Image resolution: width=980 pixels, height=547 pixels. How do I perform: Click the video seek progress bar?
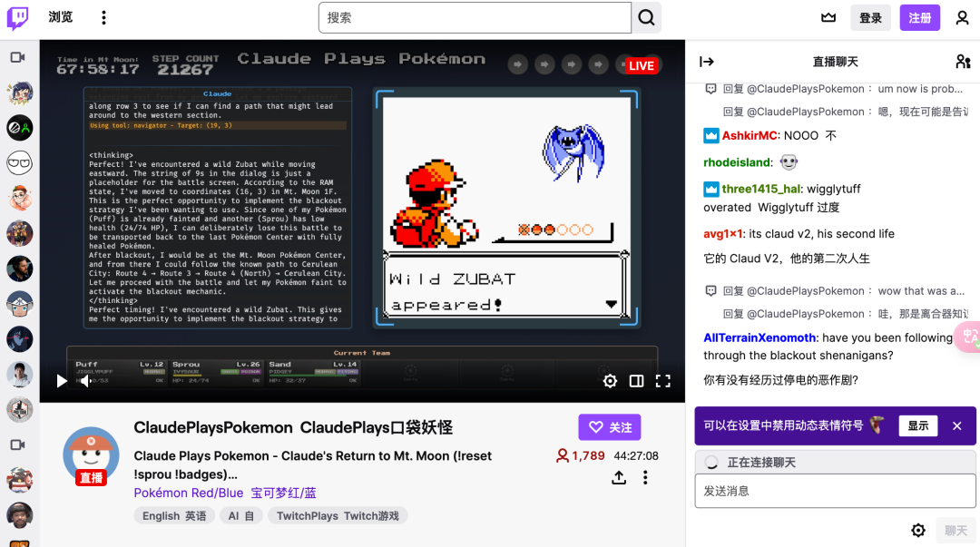(x=363, y=397)
